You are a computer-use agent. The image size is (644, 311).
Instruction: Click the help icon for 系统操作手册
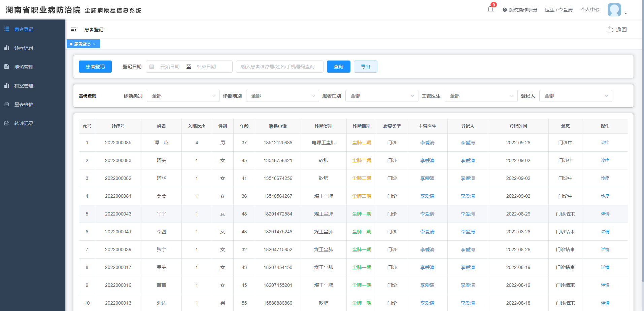coord(505,10)
